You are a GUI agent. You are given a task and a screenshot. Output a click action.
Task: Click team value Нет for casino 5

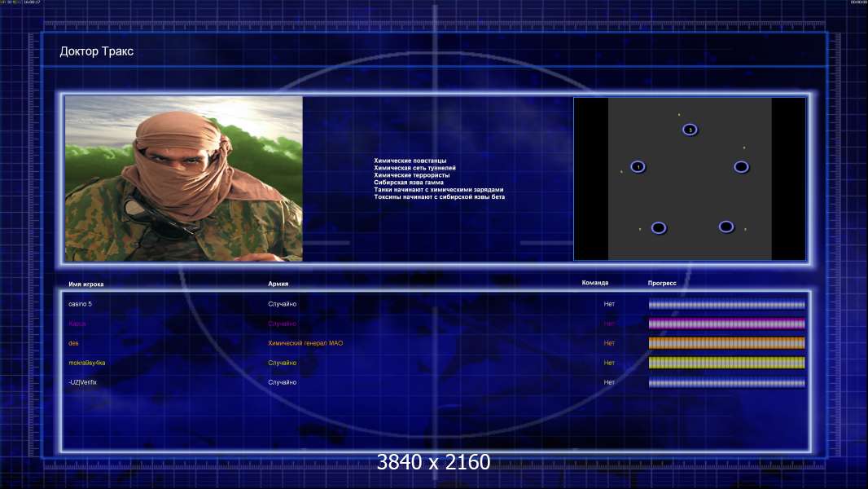609,304
